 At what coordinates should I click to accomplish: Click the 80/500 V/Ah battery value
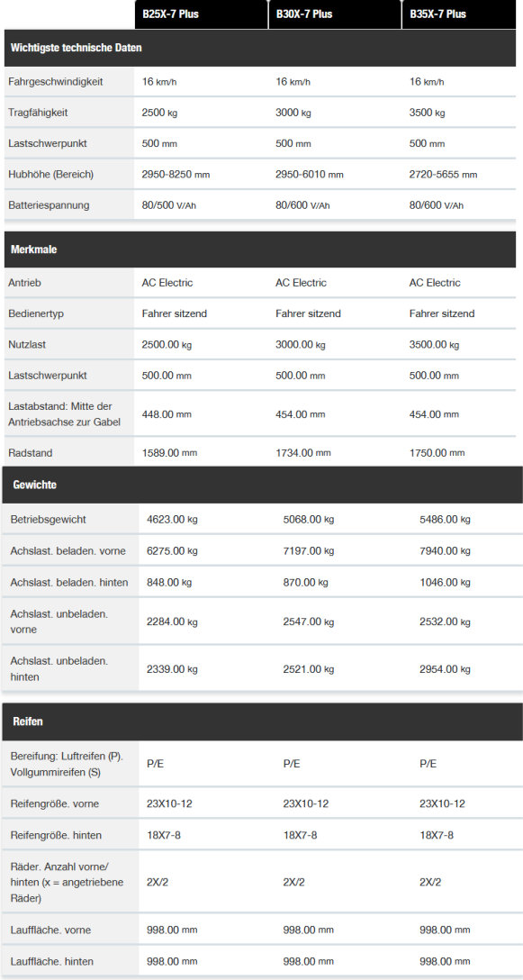[173, 205]
